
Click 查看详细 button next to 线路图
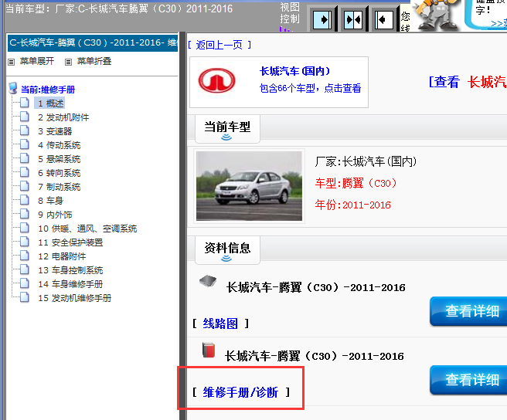pos(469,311)
